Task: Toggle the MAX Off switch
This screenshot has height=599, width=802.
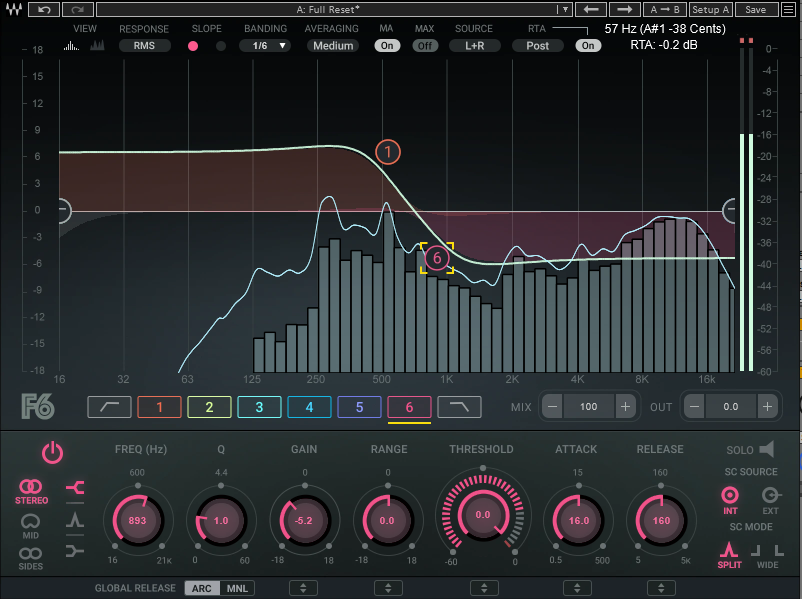Action: tap(425, 46)
